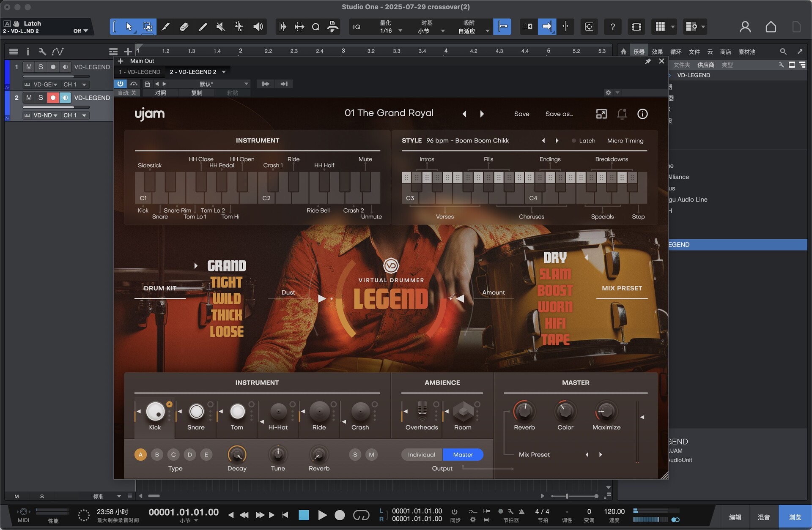
Task: Click the plugin settings gear icon
Action: (x=608, y=93)
